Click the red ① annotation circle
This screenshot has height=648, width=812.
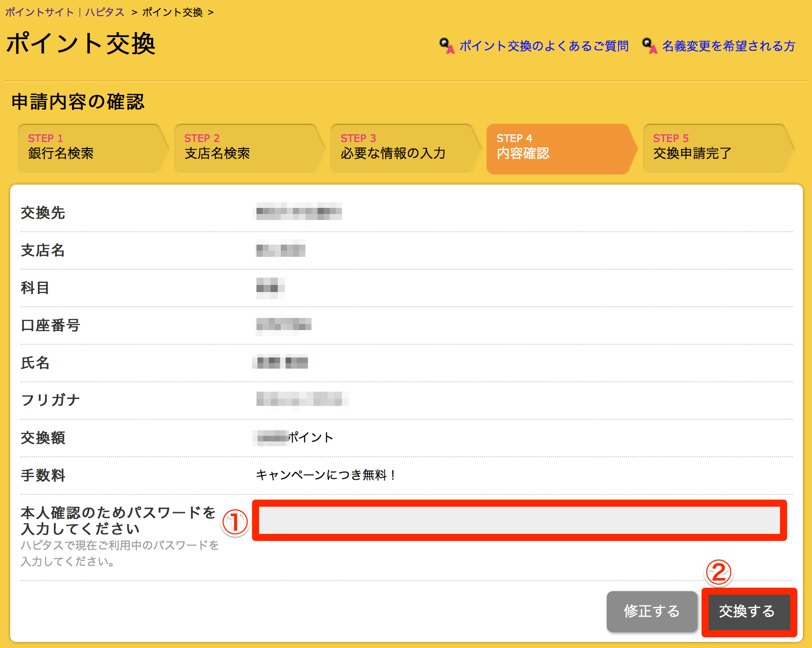pyautogui.click(x=235, y=523)
